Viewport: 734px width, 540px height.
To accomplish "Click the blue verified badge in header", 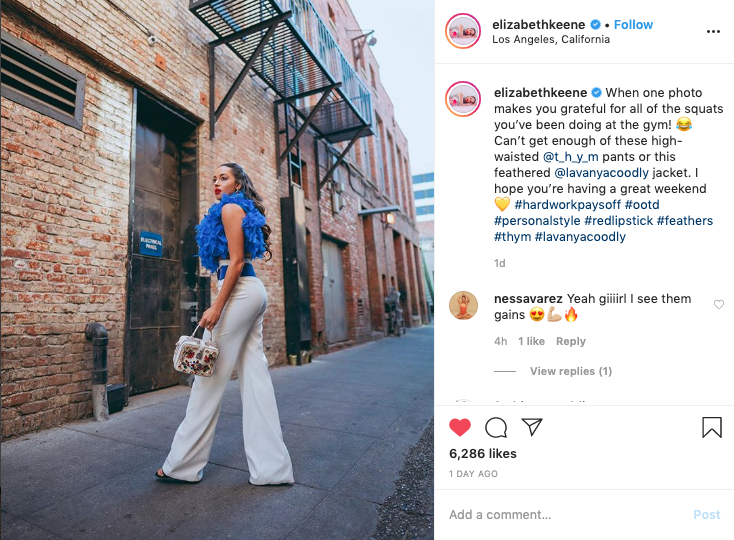I will 595,24.
